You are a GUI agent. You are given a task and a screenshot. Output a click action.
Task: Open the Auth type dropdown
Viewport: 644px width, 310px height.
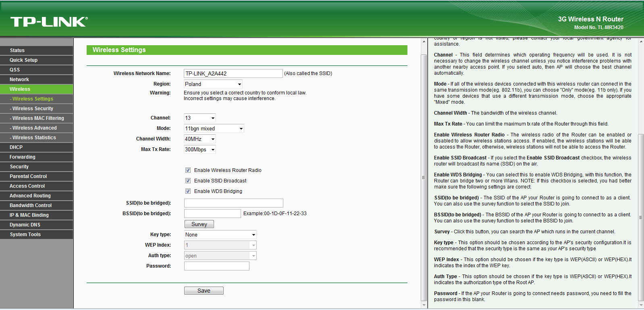220,256
